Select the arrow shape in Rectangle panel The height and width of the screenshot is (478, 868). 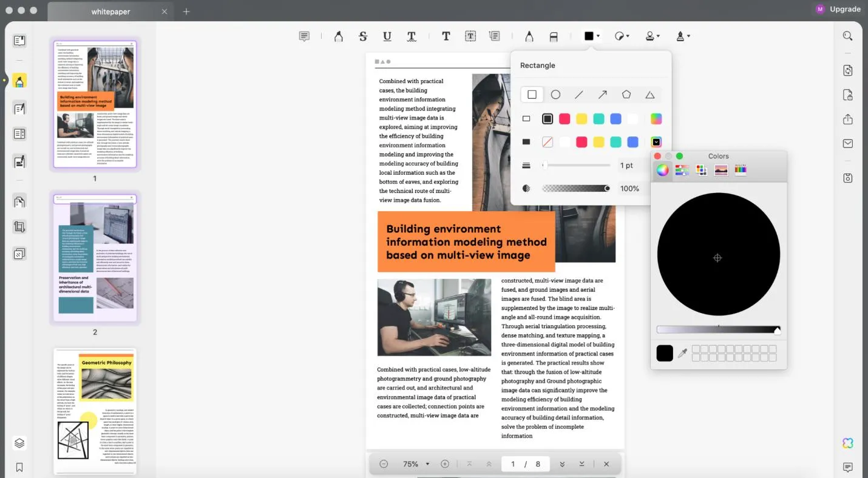coord(603,94)
